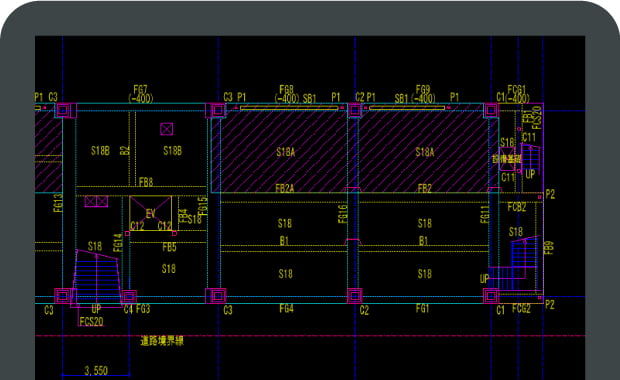Viewport: 620px width, 380px height.
Task: Click the FG16 vertical beam label
Action: (x=343, y=214)
